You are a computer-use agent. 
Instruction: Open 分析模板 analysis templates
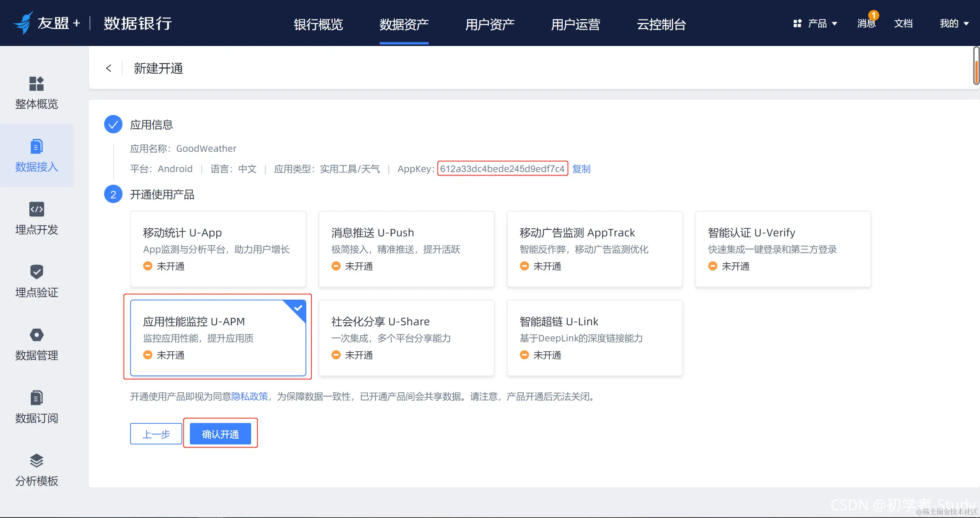pyautogui.click(x=36, y=470)
